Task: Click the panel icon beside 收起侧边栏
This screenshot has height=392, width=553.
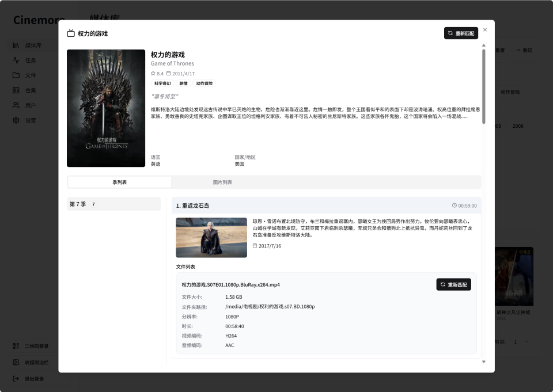Action: click(16, 363)
